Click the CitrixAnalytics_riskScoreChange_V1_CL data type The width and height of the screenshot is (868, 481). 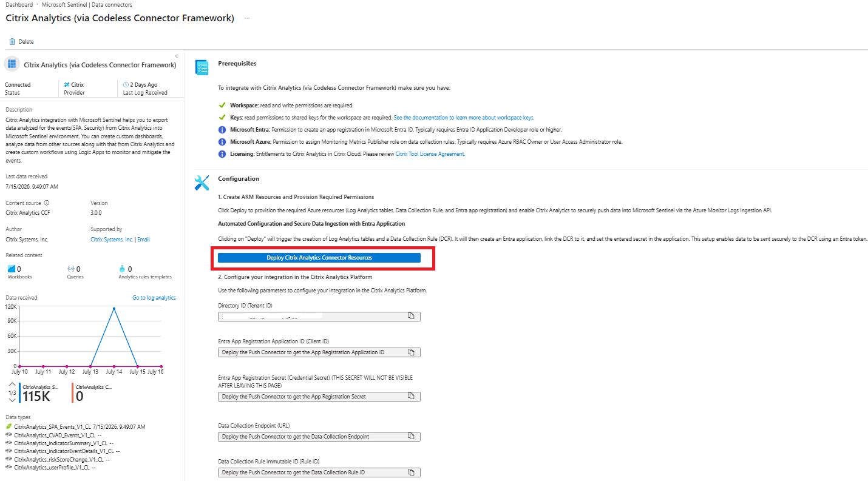pos(58,459)
